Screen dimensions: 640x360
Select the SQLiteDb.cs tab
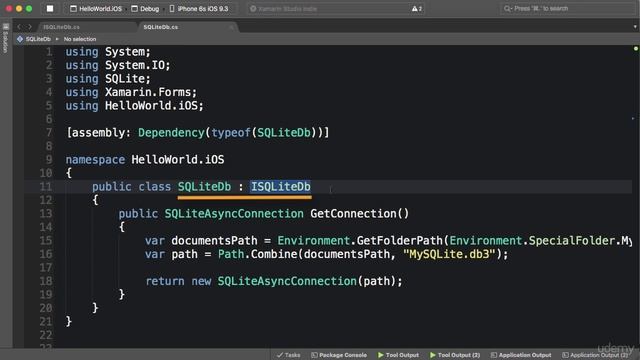[160, 27]
